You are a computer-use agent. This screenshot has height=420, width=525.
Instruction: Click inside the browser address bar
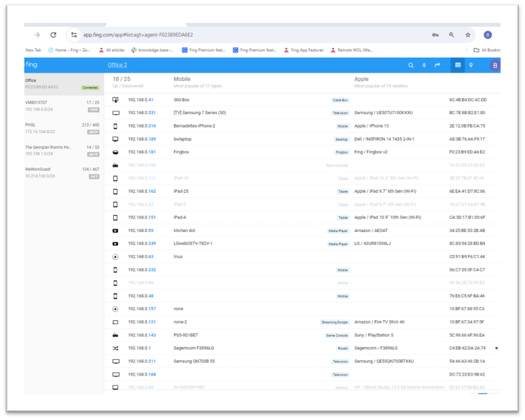231,35
